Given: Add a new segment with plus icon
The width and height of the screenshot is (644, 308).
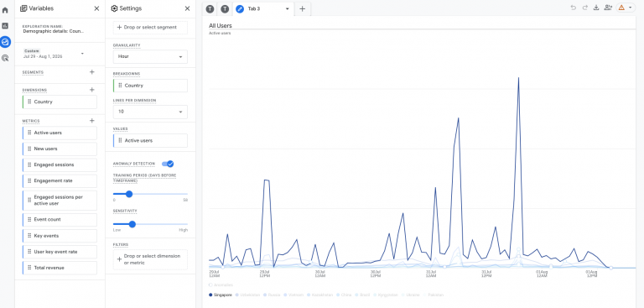Looking at the screenshot, I should [x=92, y=72].
